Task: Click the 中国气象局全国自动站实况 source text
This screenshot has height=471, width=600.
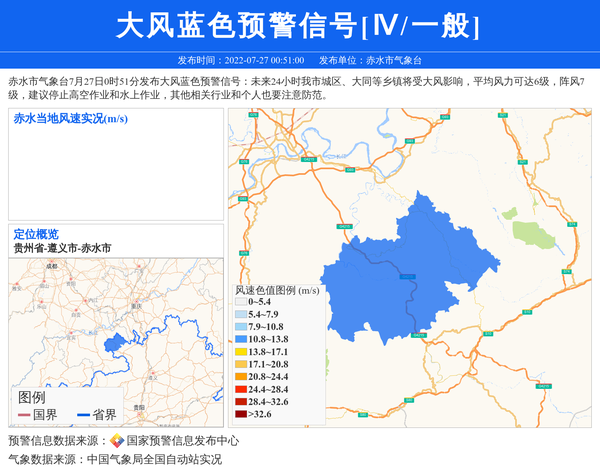Action: (154, 460)
